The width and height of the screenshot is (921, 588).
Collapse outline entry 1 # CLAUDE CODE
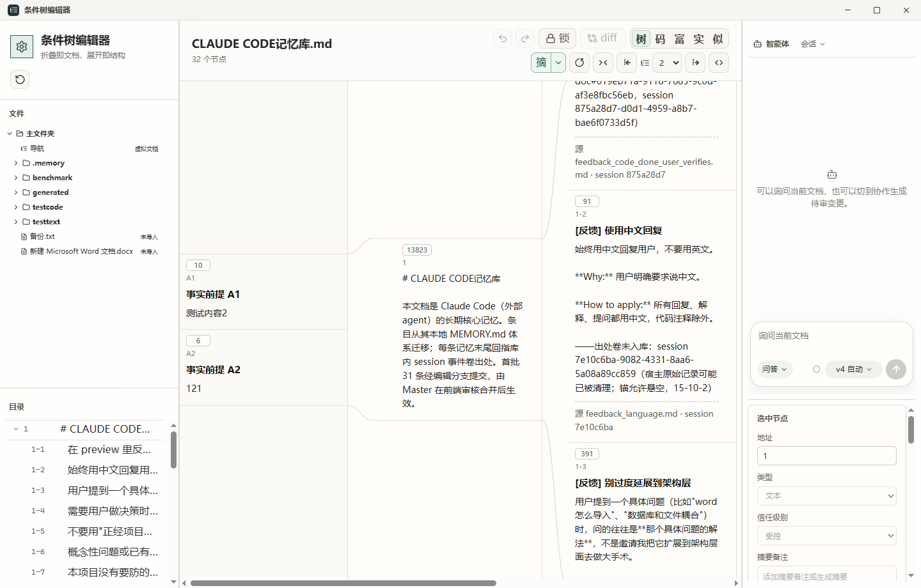15,429
